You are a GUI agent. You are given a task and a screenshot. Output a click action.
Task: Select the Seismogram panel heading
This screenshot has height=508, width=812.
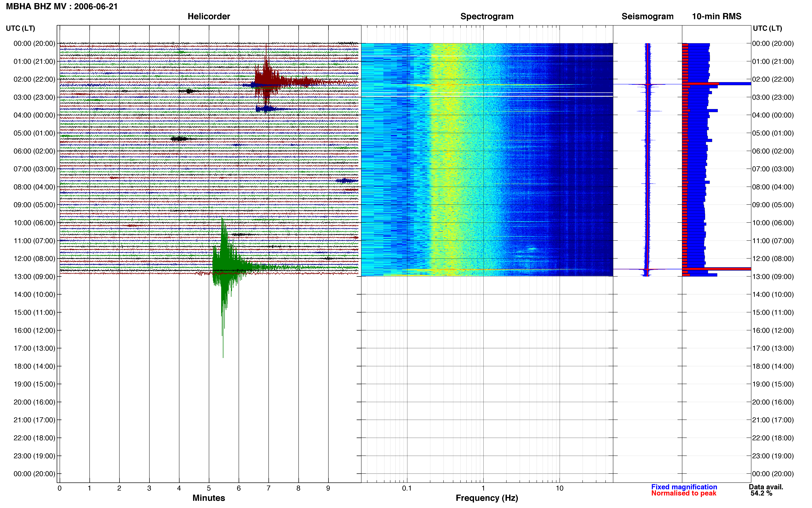(x=648, y=16)
